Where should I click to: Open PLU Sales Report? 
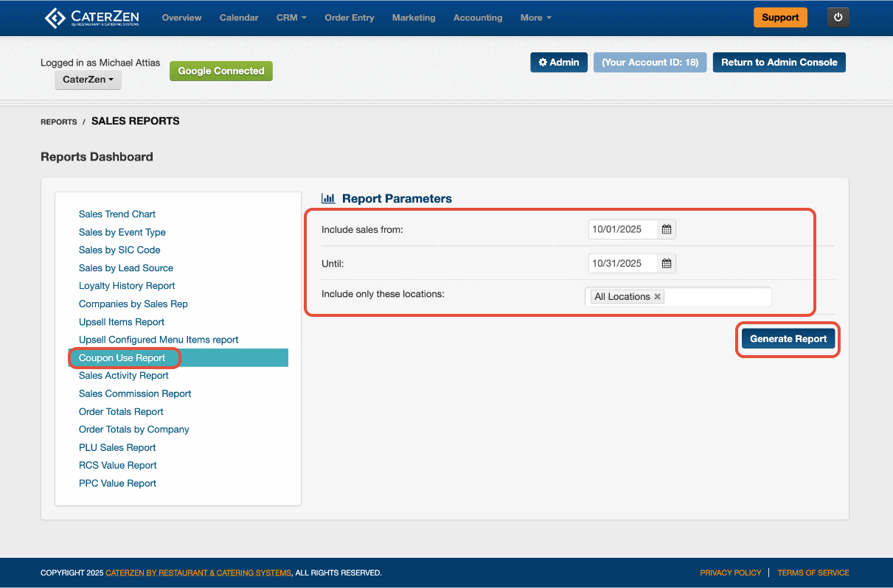point(117,447)
